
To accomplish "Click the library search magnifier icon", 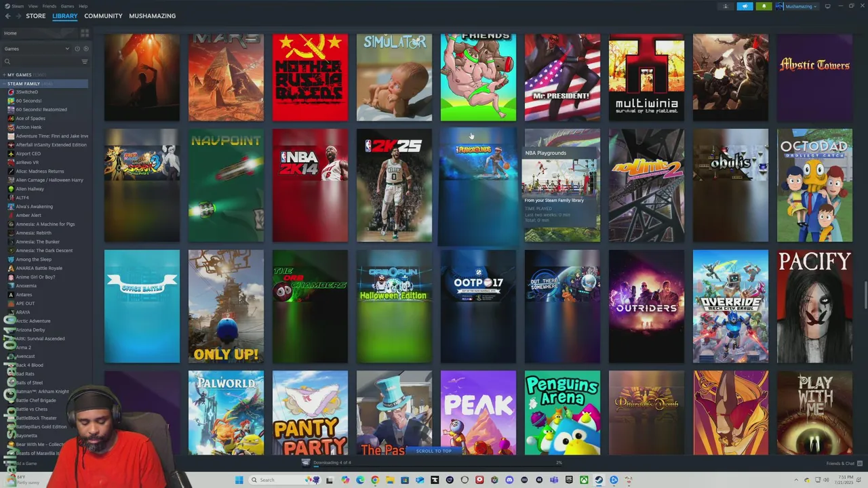I will click(x=7, y=62).
